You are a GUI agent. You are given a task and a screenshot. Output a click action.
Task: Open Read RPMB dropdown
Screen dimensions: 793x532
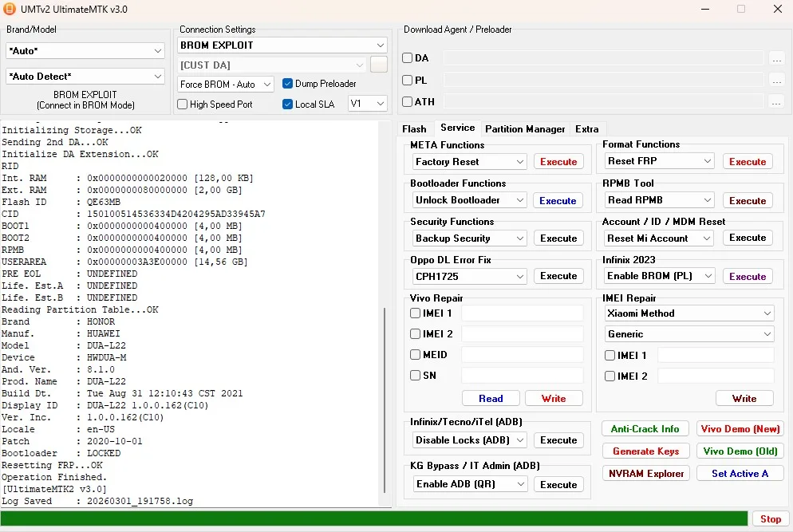(660, 200)
